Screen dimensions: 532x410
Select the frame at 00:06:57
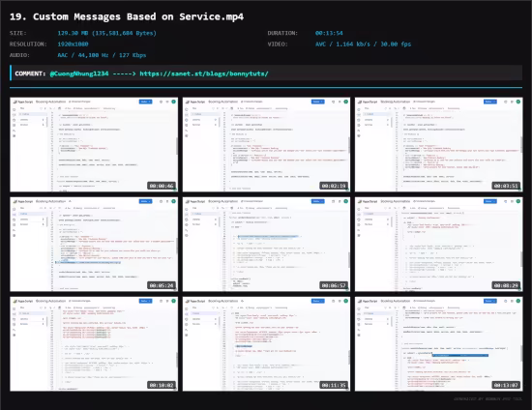pyautogui.click(x=266, y=245)
